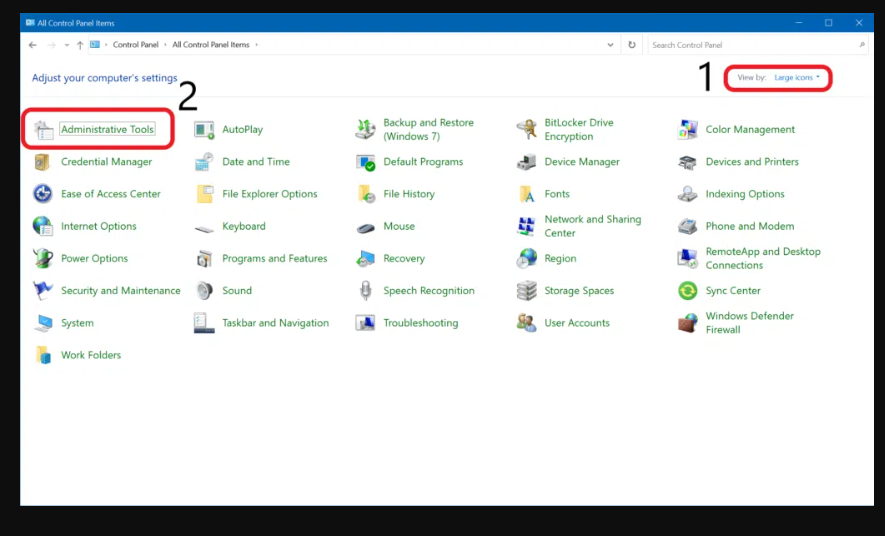Open the Device Manager icon
The image size is (885, 536).
(526, 162)
